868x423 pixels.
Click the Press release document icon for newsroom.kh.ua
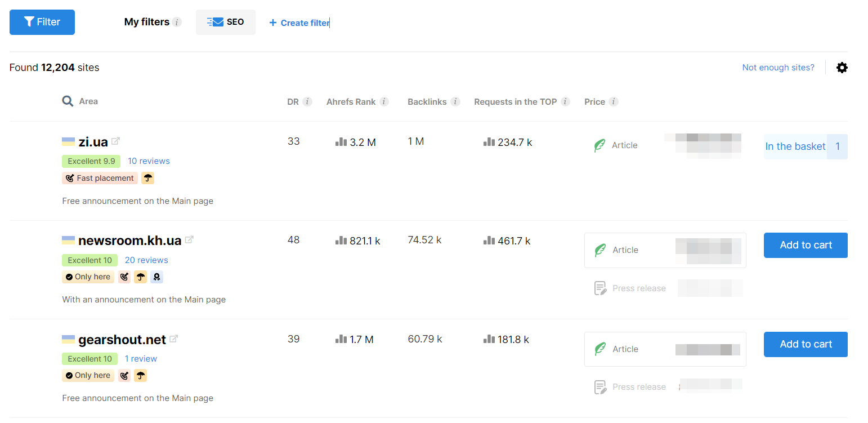[600, 288]
